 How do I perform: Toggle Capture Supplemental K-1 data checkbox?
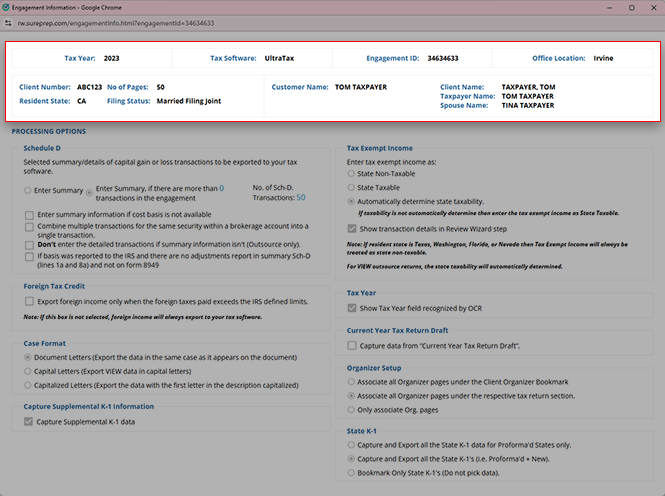(28, 421)
